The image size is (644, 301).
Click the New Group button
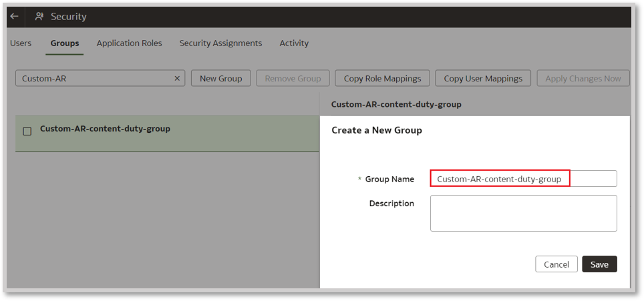point(220,78)
